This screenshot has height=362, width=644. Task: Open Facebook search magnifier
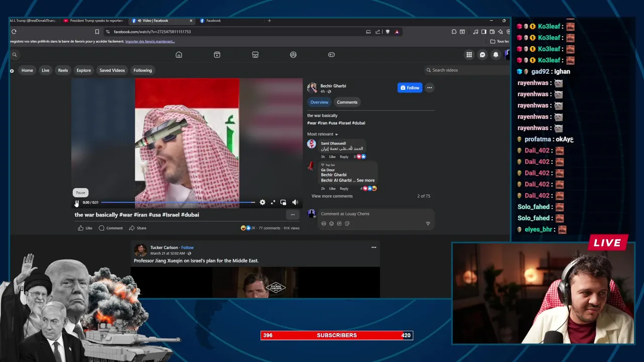pyautogui.click(x=15, y=55)
